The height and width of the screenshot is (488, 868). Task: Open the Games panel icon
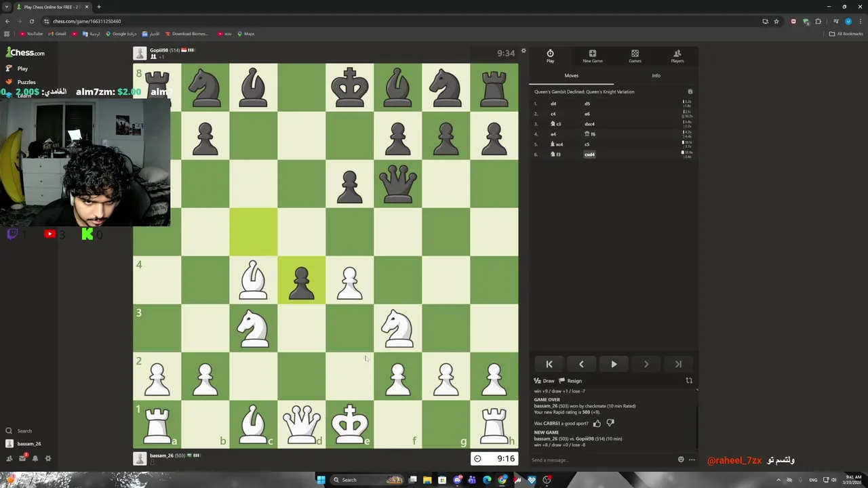635,56
